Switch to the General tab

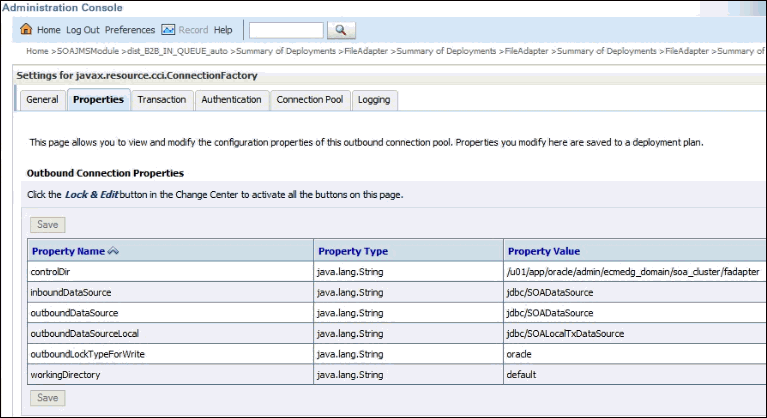[x=43, y=100]
